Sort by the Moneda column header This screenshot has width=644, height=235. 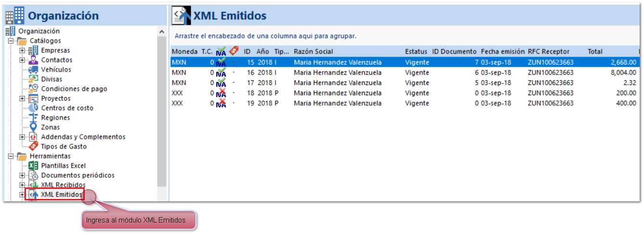pos(184,51)
